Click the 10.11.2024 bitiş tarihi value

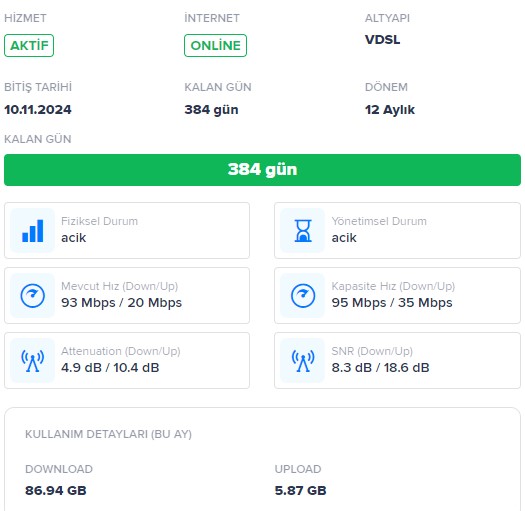coord(38,110)
